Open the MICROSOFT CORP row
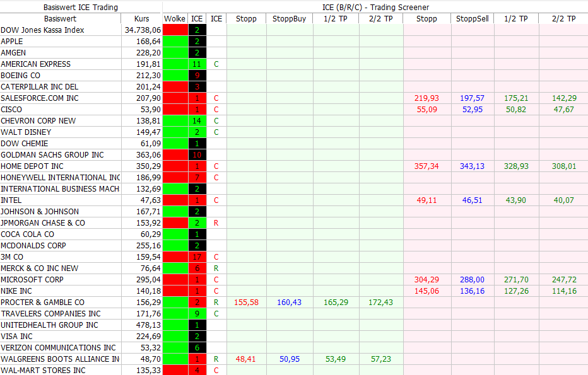 pyautogui.click(x=32, y=280)
